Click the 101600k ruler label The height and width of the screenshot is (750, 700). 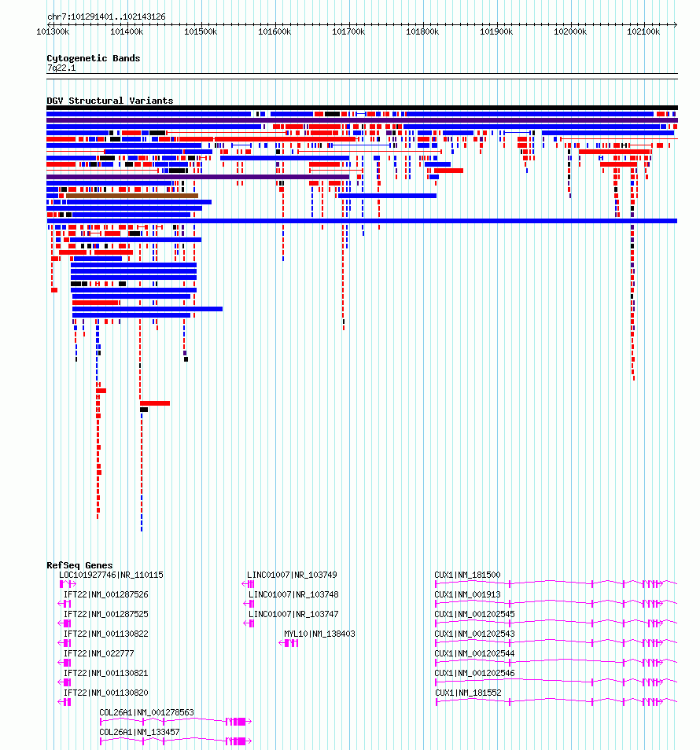click(x=274, y=31)
